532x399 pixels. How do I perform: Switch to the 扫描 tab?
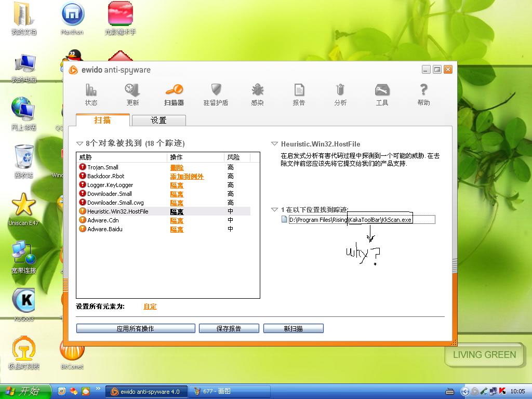pos(102,120)
